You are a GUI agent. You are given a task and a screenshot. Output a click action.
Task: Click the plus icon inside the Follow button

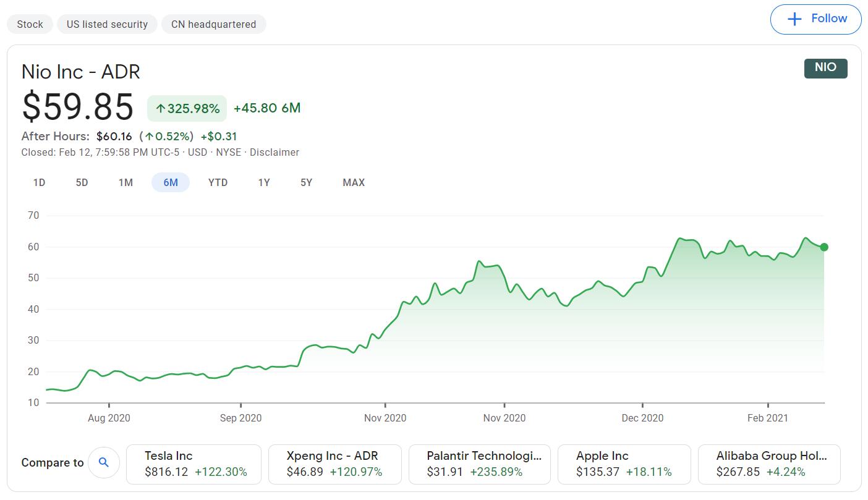pyautogui.click(x=793, y=19)
